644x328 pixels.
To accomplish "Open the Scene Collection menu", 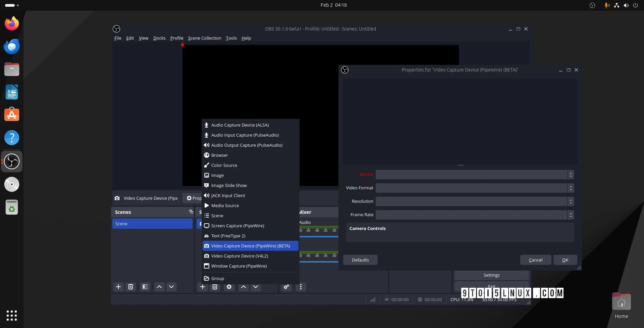I will point(205,38).
